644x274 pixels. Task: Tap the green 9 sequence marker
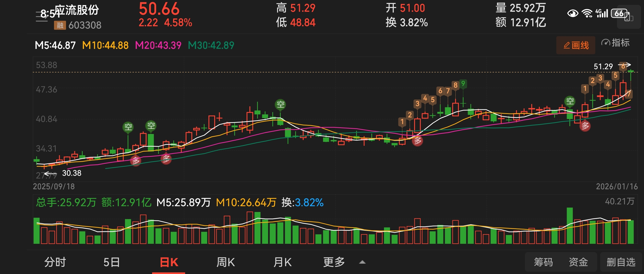[x=463, y=83]
